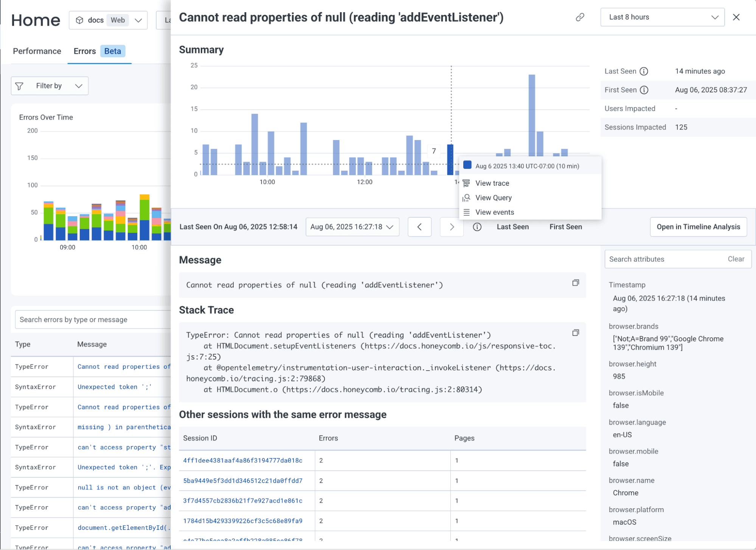Screen dimensions: 756x550
Task: Copy the stack trace
Action: point(575,333)
